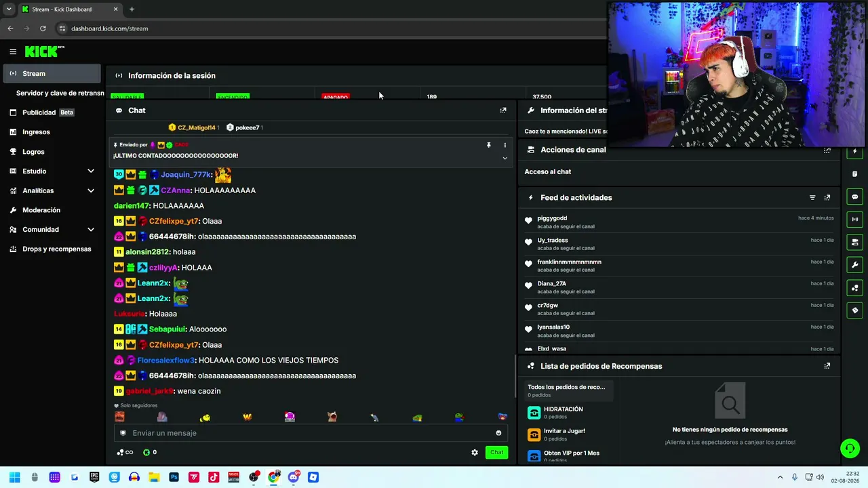
Task: Open the Windows Start menu
Action: coord(15,477)
